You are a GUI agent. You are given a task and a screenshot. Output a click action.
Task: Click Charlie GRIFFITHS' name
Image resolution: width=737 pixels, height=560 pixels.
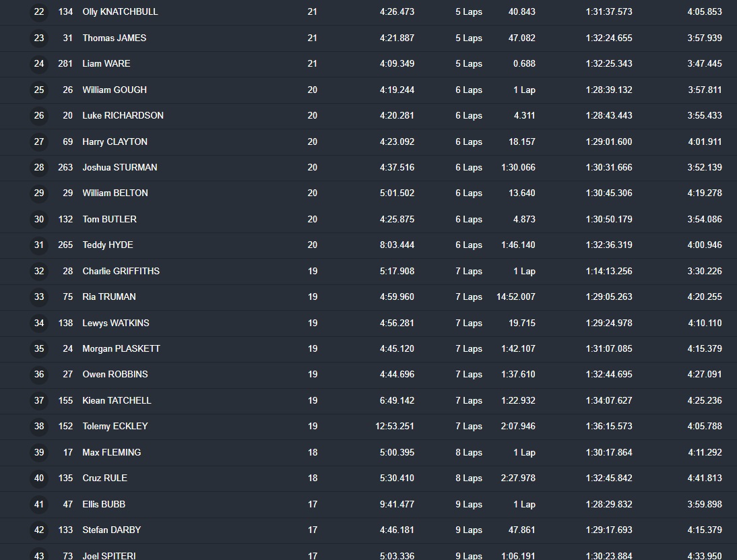121,271
